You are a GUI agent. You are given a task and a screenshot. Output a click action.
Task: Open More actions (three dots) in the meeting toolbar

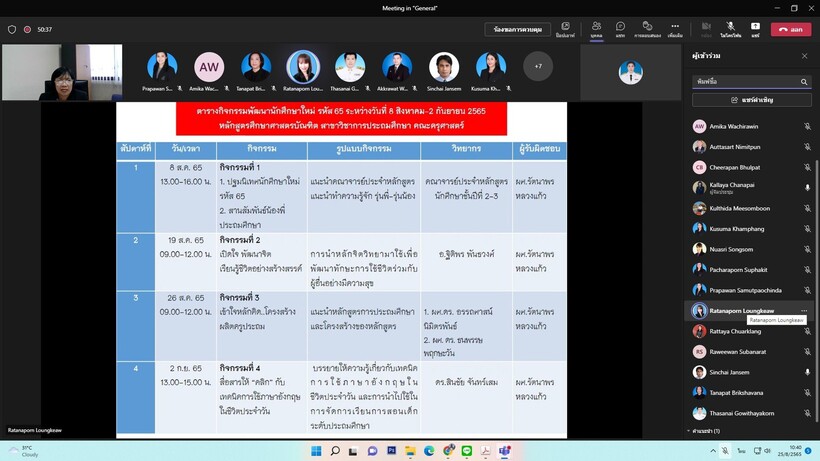(x=675, y=28)
